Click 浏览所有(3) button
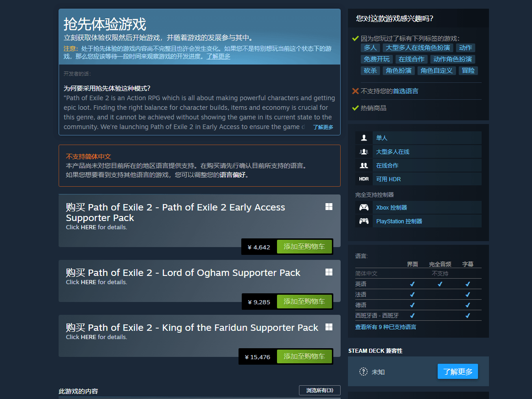This screenshot has width=532, height=399. [320, 390]
